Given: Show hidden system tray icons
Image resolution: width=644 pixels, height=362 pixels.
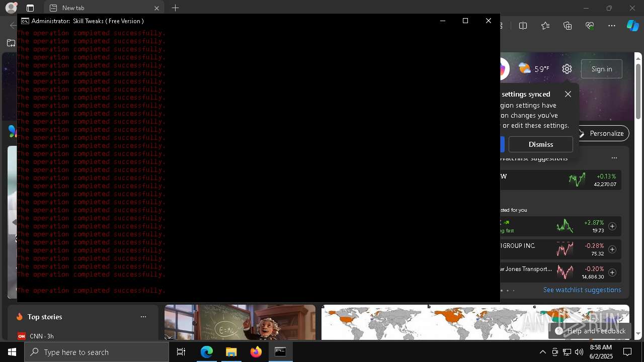Looking at the screenshot, I should tap(542, 352).
